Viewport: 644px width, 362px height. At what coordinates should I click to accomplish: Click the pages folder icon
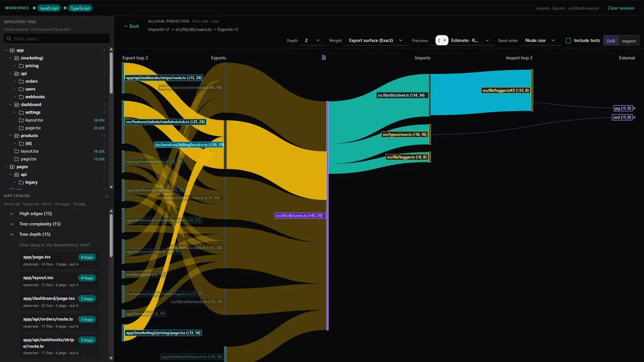point(12,167)
